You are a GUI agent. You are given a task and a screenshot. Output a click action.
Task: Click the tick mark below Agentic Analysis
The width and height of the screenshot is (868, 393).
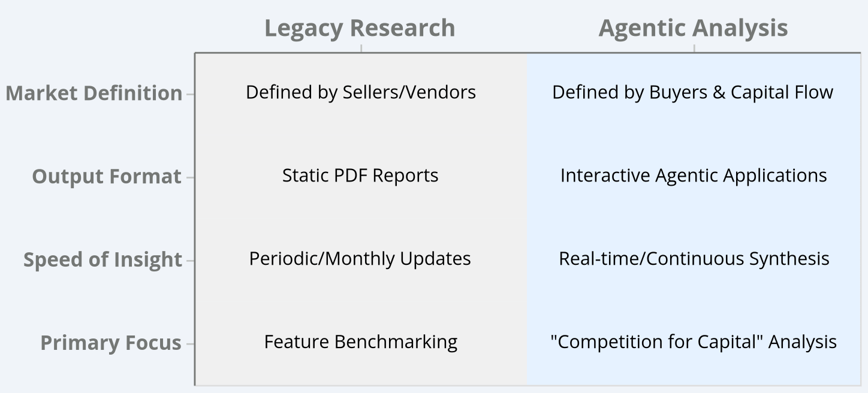pyautogui.click(x=694, y=49)
